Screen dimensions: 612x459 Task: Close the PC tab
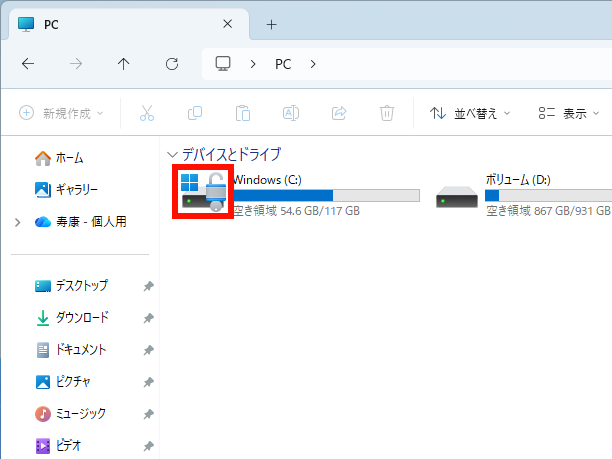[228, 24]
